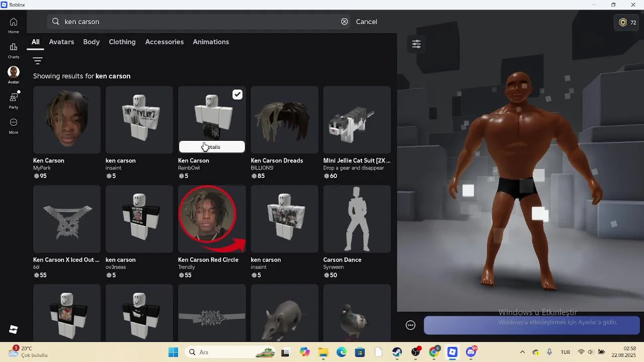Screen dimensions: 644x362
Task: Open the weather widget showing 20°C
Action: 28,352
